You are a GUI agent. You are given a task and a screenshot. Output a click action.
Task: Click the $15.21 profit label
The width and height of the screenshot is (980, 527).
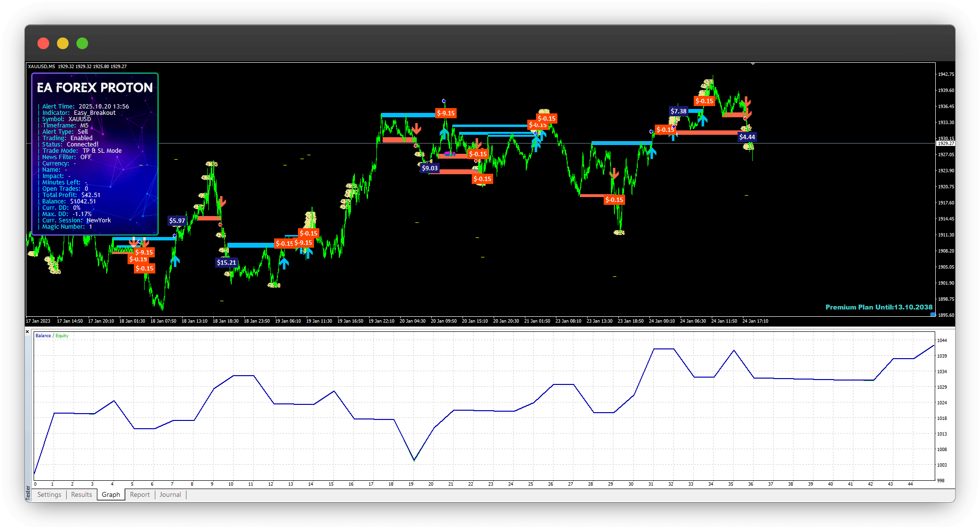pyautogui.click(x=226, y=262)
